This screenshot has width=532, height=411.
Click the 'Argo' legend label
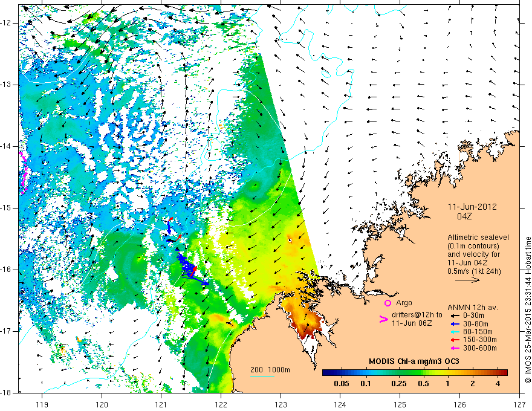coord(404,303)
